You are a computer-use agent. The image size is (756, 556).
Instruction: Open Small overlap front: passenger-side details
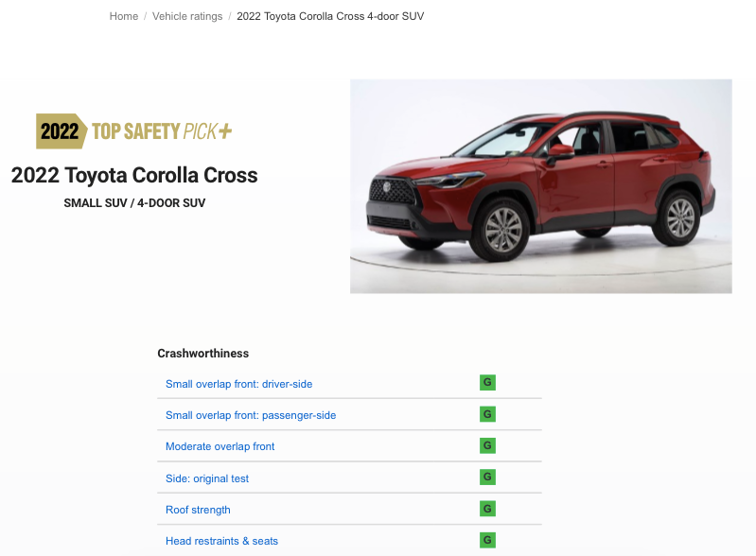[x=251, y=415]
